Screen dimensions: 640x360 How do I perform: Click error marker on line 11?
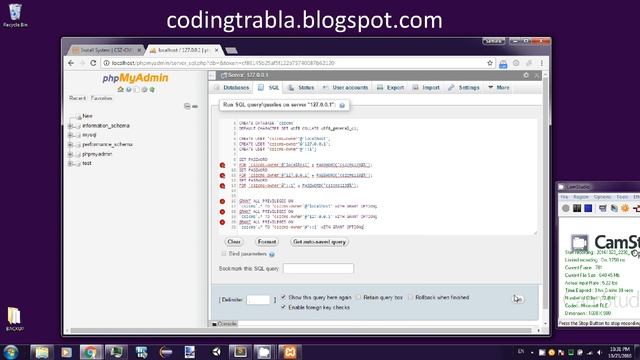(x=222, y=175)
